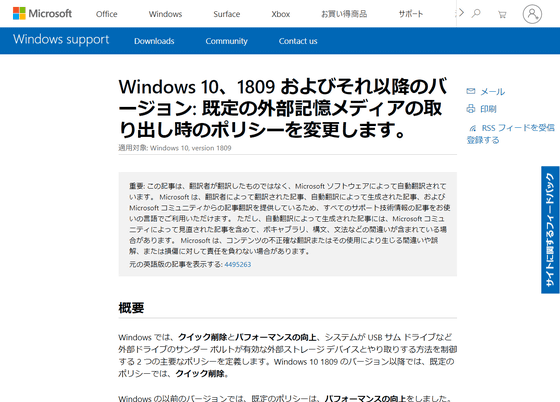Open the shopping cart icon
The height and width of the screenshot is (402, 560).
click(502, 14)
